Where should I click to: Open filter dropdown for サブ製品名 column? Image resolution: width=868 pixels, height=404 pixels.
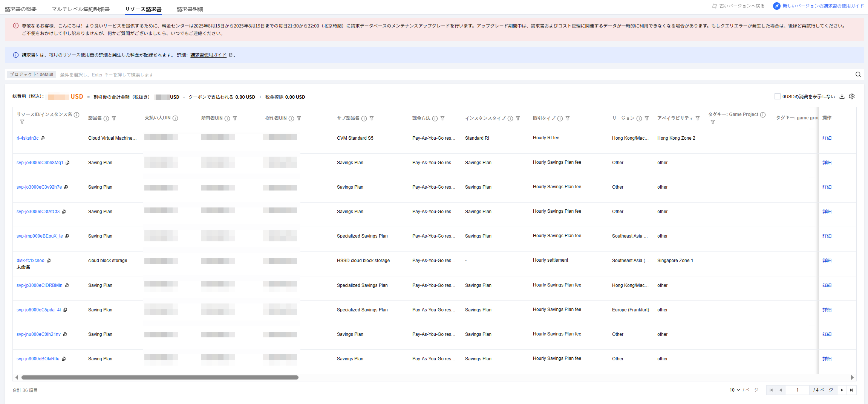pos(372,118)
